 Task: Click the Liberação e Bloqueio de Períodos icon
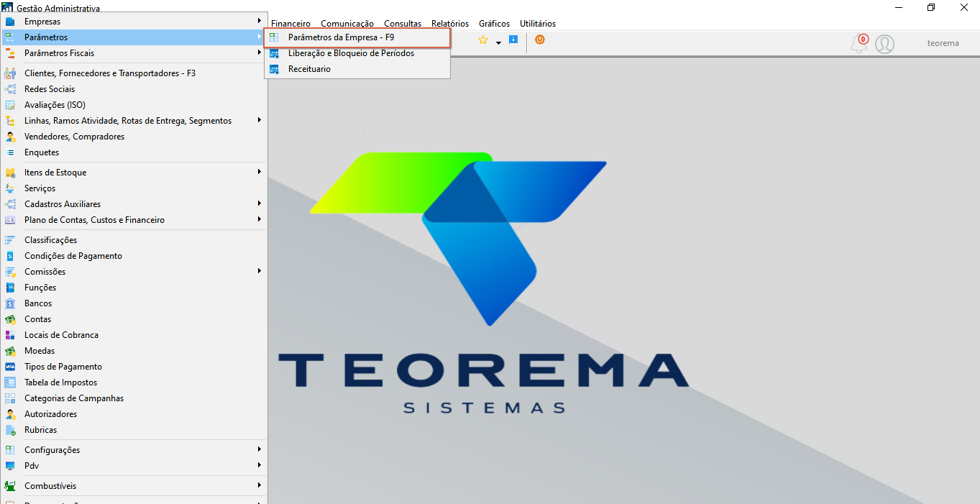coord(274,53)
